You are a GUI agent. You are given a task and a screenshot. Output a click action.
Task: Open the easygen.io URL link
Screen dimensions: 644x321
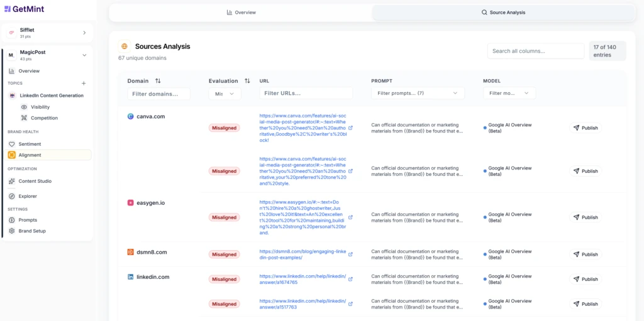click(x=303, y=217)
